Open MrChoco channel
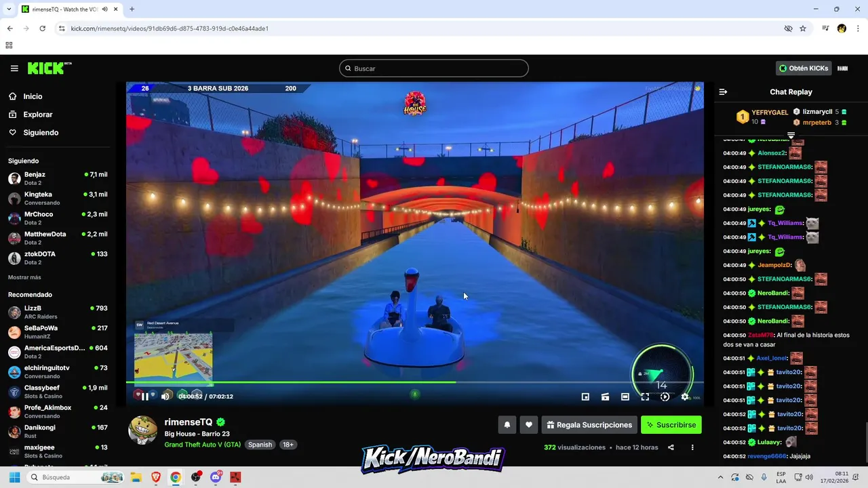This screenshot has height=488, width=868. click(x=58, y=218)
